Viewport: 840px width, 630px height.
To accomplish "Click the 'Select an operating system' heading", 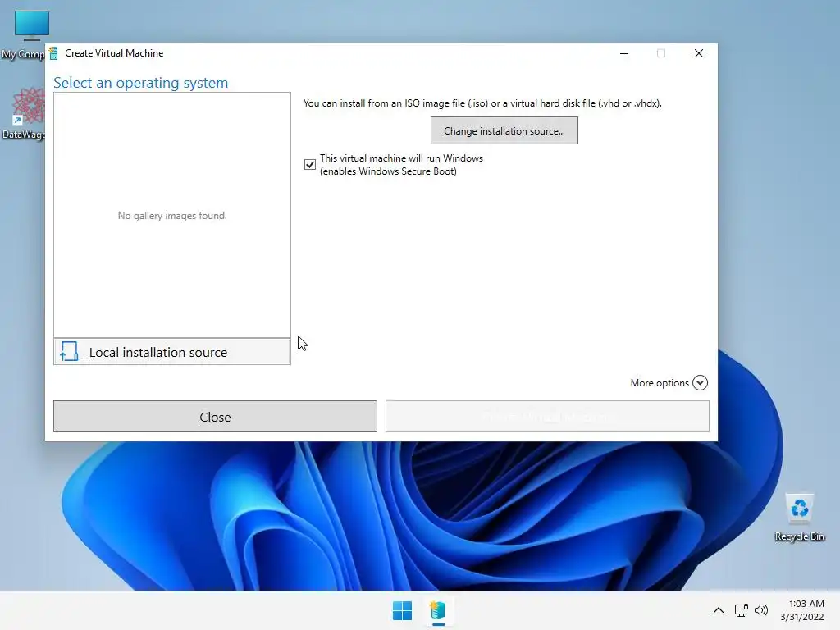I will [x=140, y=83].
